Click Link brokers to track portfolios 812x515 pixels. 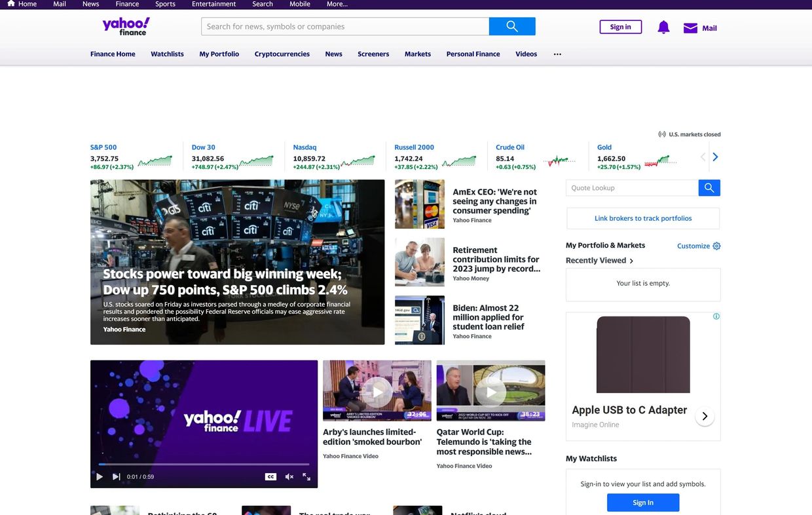(642, 218)
